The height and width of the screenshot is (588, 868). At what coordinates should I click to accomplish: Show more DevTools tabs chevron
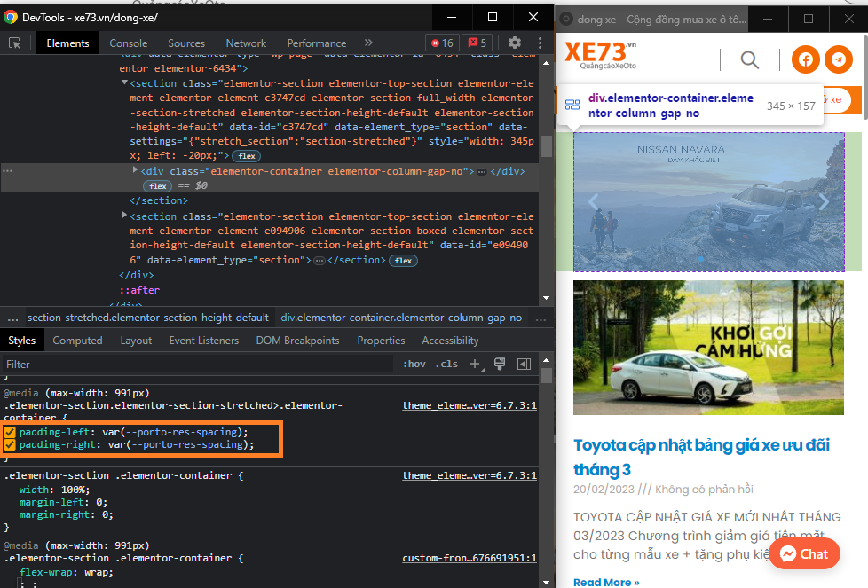click(368, 43)
